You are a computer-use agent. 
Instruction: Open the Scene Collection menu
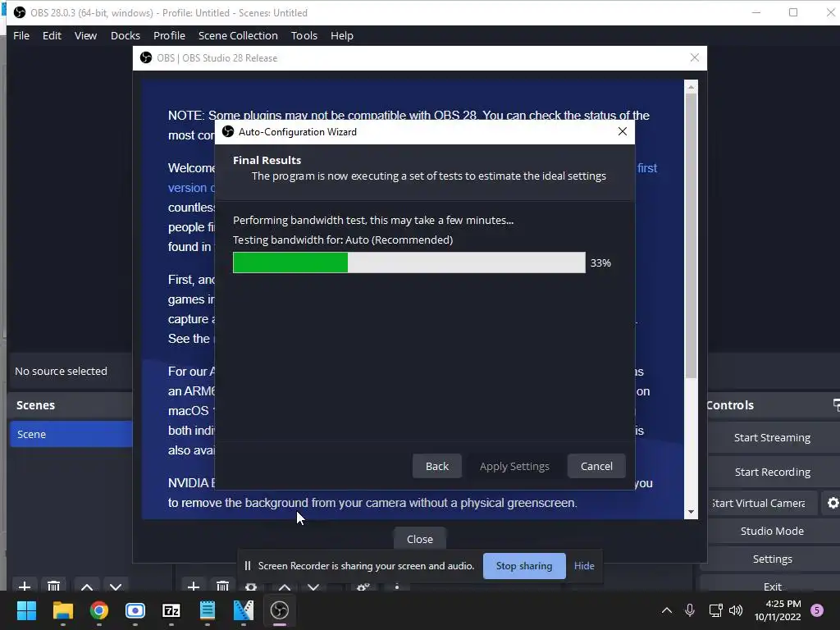pos(238,35)
